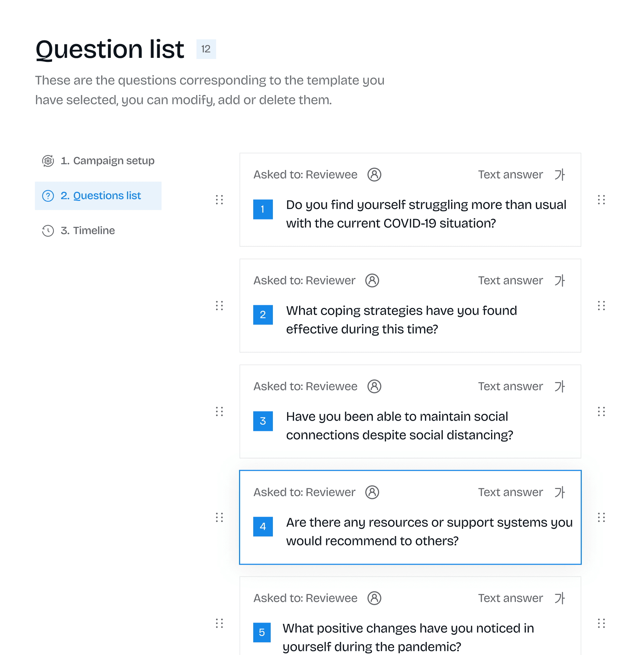Open the Asked to selector on question 1

(x=306, y=175)
